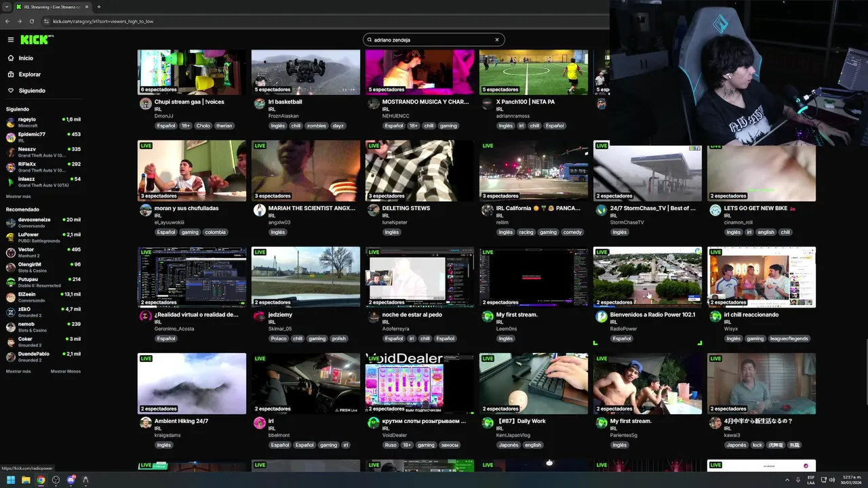Clear the search box with the X icon
The height and width of the screenshot is (488, 868).
[x=496, y=39]
